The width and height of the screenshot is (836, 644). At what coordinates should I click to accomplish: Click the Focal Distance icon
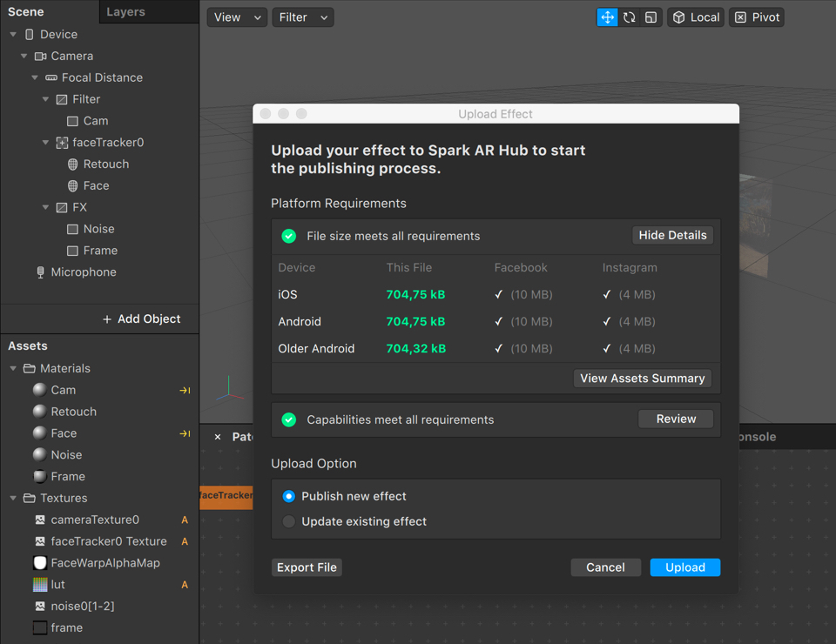coord(51,77)
